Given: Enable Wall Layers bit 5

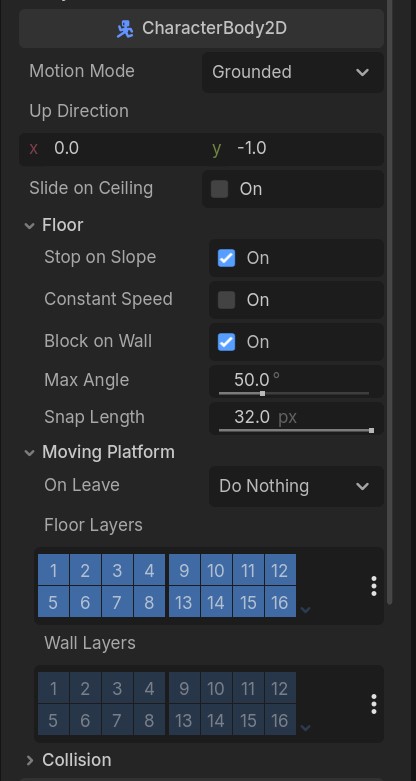Looking at the screenshot, I should pyautogui.click(x=53, y=720).
